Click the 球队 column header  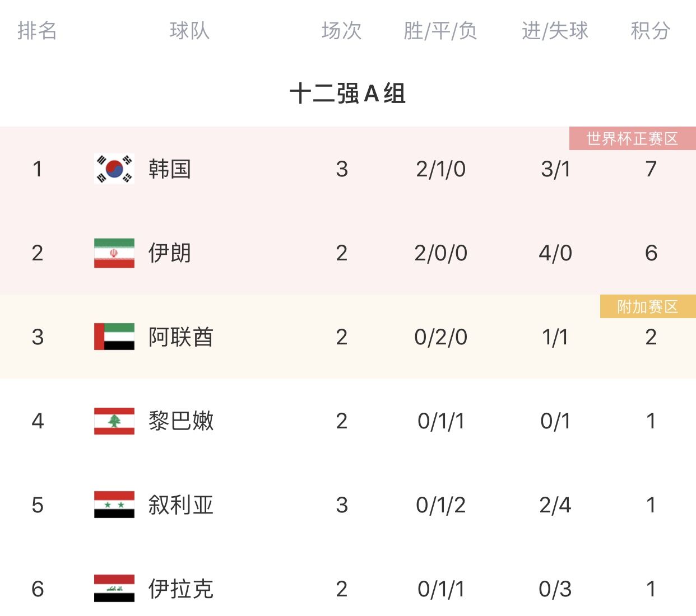pyautogui.click(x=190, y=31)
